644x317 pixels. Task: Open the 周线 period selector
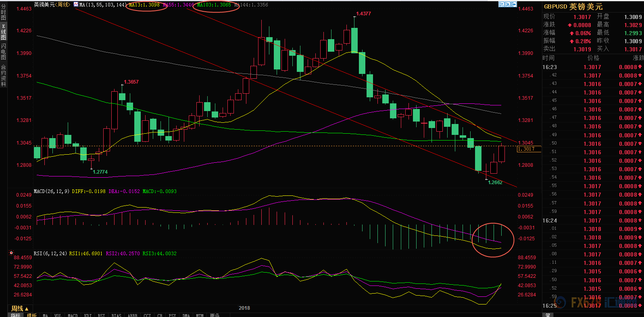click(19, 309)
